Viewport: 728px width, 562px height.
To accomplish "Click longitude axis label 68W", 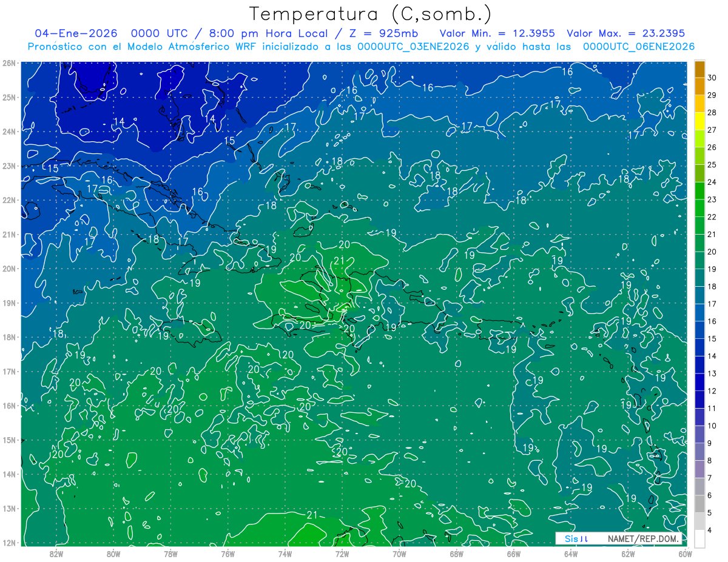I will click(x=457, y=553).
